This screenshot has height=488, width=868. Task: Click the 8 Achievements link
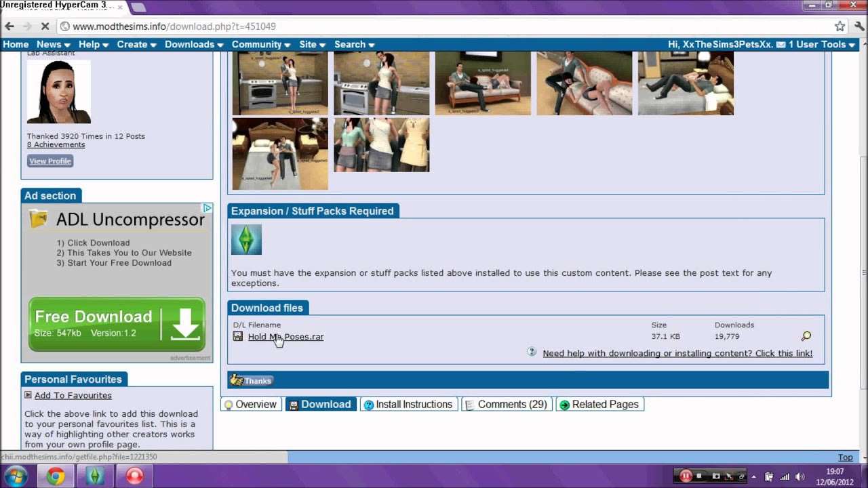(56, 145)
